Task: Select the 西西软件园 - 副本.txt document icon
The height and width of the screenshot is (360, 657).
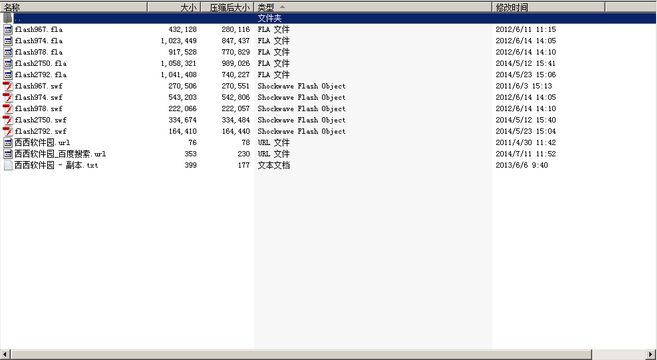Action: pyautogui.click(x=8, y=165)
